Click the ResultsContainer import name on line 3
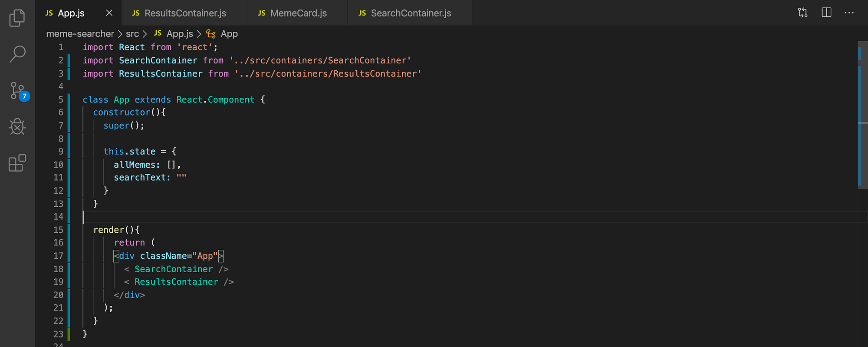Screen dimensions: 868x347 click(x=161, y=73)
